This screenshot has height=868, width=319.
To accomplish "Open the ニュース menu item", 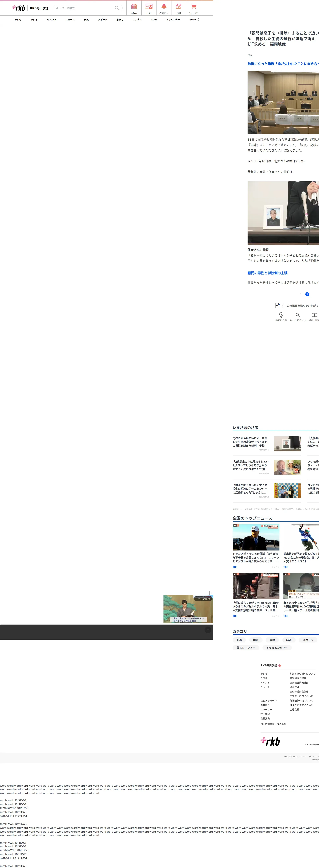I will pos(70,20).
